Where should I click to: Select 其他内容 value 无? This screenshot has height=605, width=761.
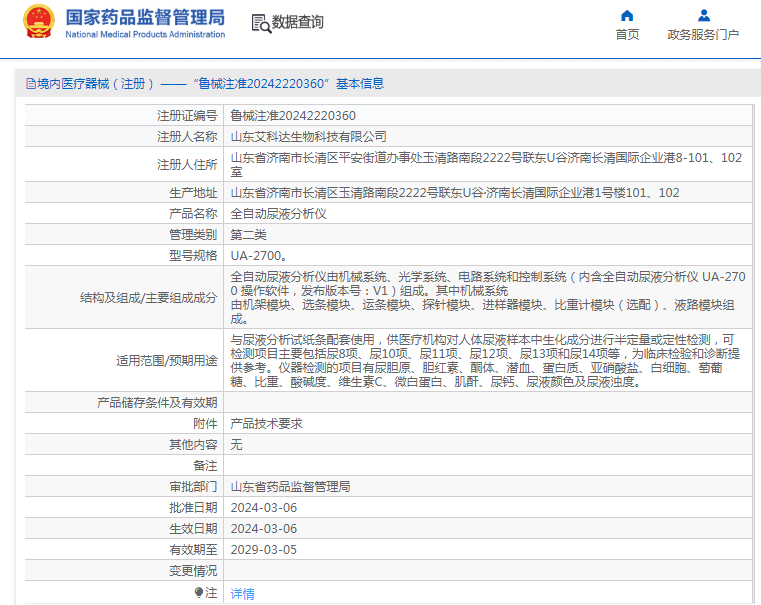click(x=236, y=444)
